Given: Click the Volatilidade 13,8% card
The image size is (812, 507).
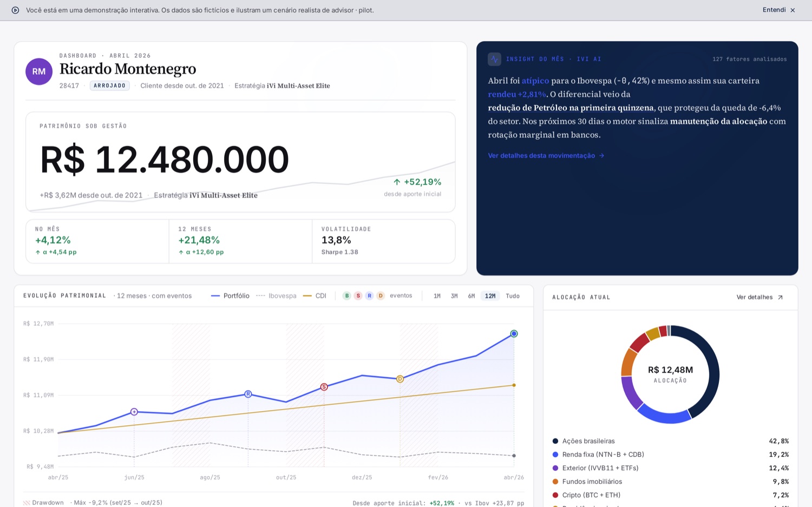Looking at the screenshot, I should point(384,241).
